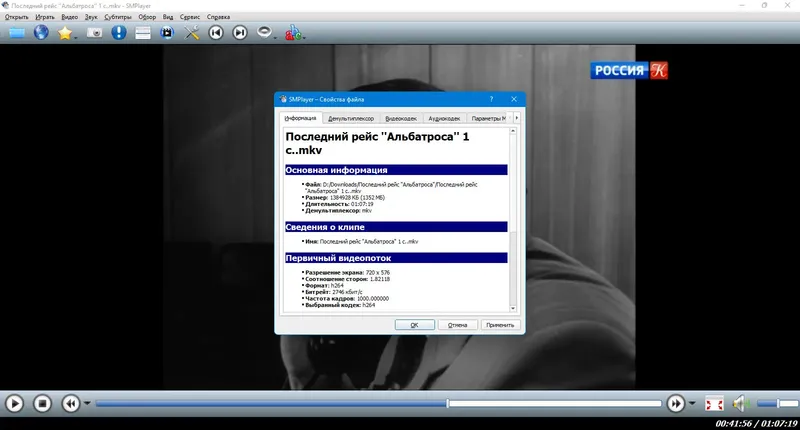Click the Размер: 1384928 КБ line
The image size is (800, 430).
tap(344, 197)
